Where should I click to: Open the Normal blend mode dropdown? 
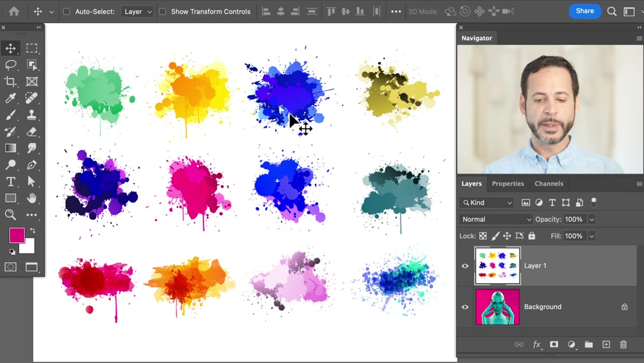click(496, 219)
